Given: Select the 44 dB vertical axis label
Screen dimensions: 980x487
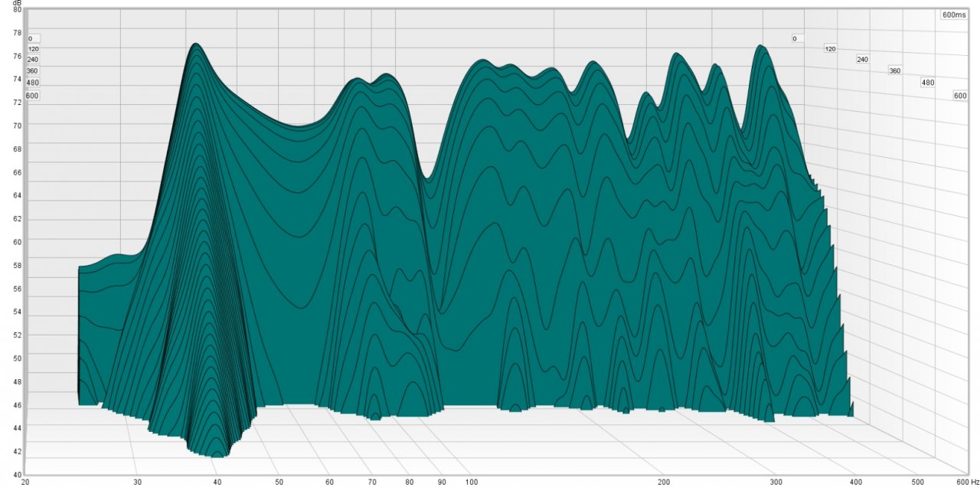Looking at the screenshot, I should [17, 427].
